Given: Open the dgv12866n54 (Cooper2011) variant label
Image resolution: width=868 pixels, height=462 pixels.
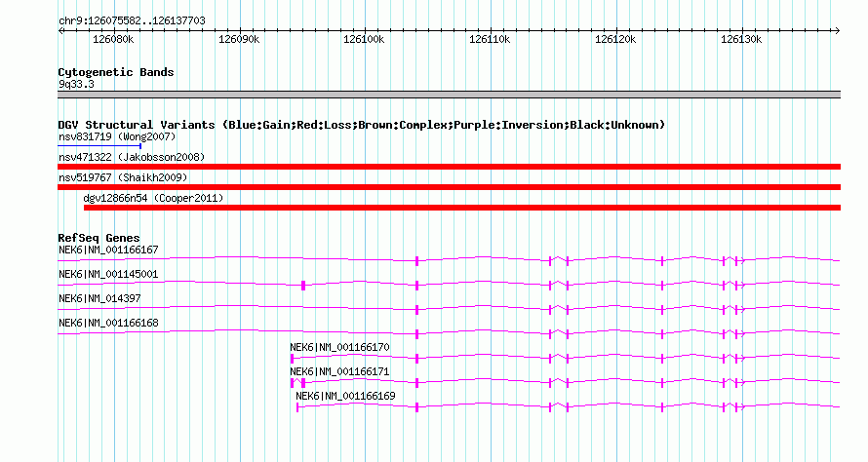Looking at the screenshot, I should pos(153,198).
